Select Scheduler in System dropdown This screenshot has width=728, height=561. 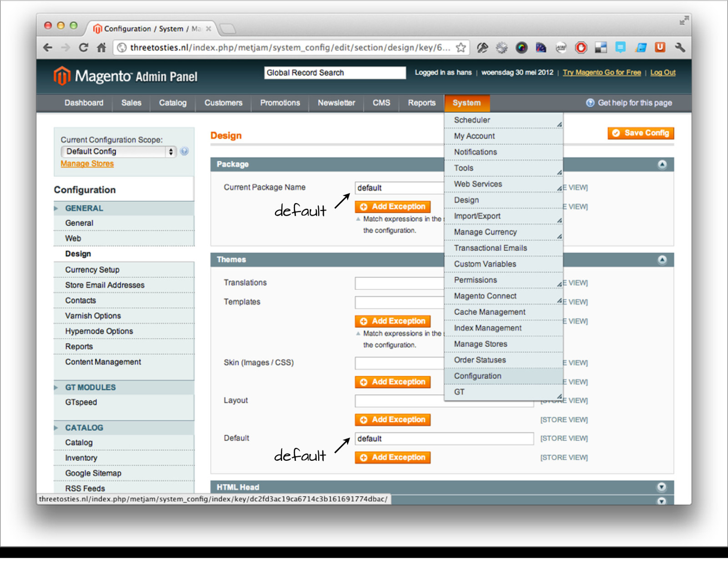pos(504,120)
